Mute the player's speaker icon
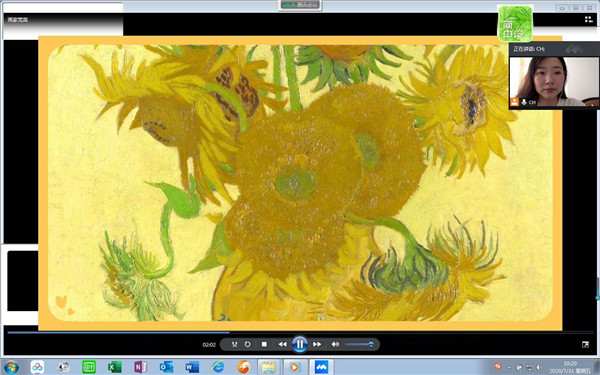 pos(335,344)
